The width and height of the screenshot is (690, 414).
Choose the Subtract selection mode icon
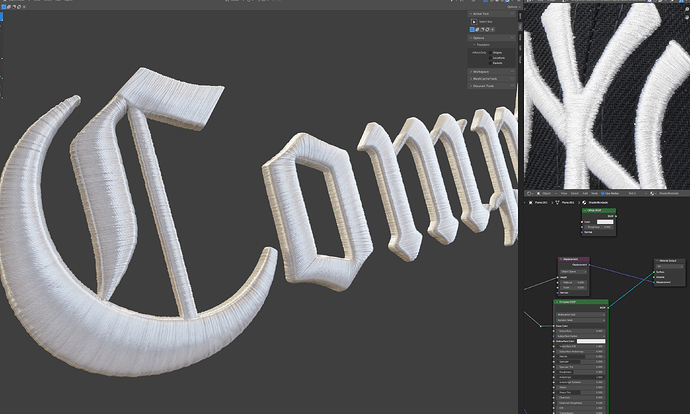pos(482,29)
